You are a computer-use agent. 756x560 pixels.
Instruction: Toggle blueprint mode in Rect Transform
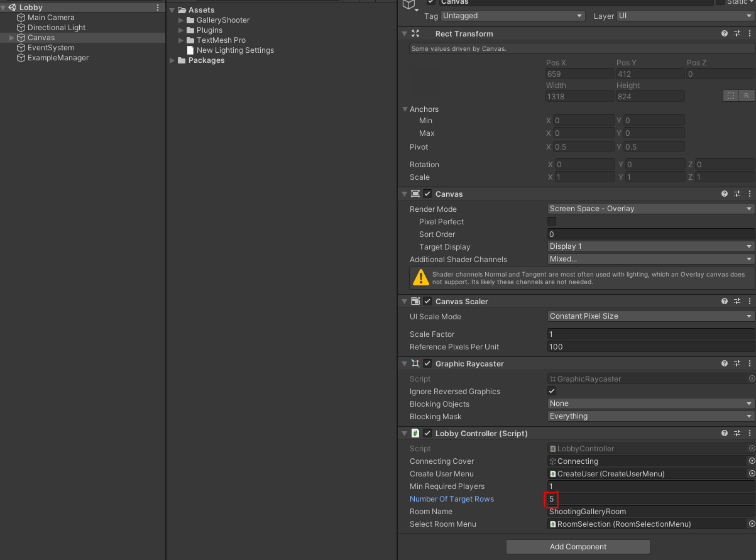pyautogui.click(x=730, y=96)
